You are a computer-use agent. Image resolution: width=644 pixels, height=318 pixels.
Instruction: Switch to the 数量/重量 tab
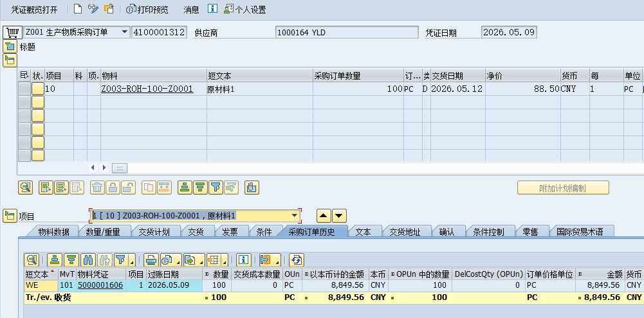tap(103, 232)
